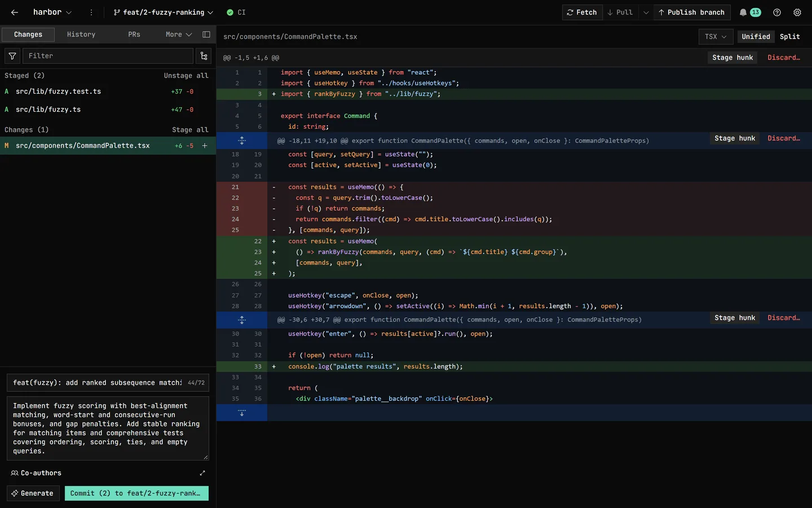812x508 pixels.
Task: Expand the commit message editor icon
Action: [202, 473]
